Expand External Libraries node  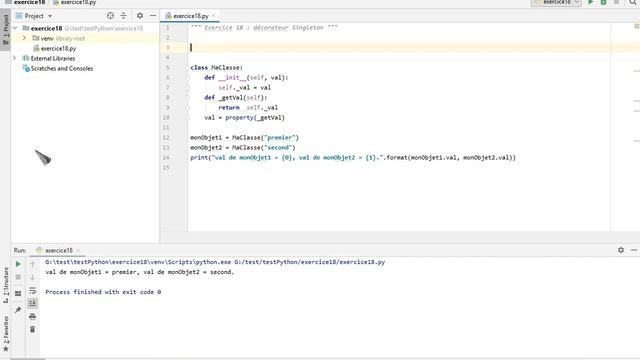point(15,58)
